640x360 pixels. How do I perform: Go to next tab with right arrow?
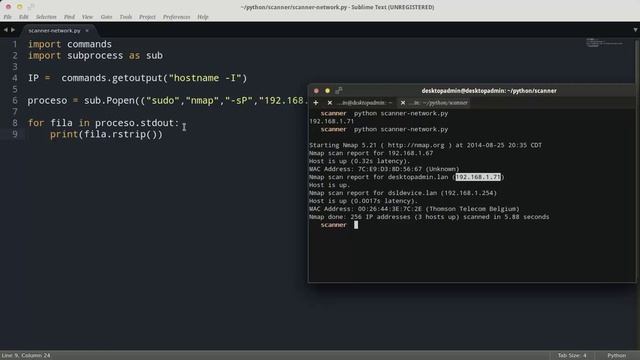13,30
